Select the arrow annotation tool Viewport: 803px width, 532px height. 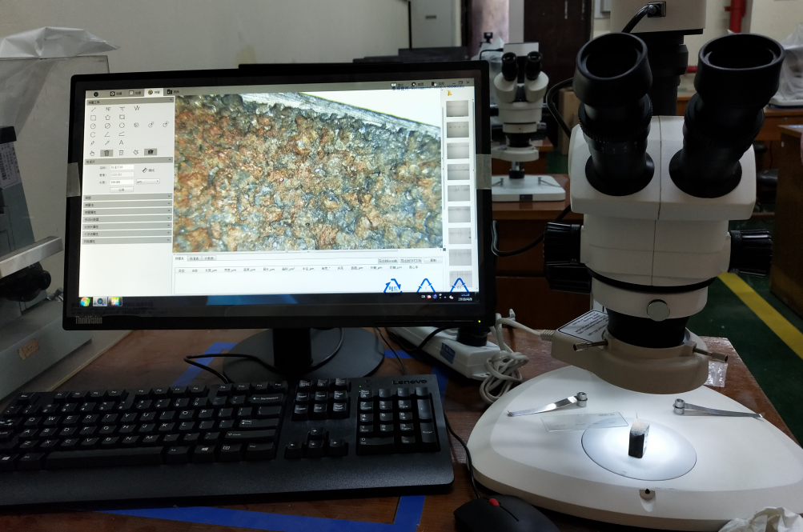click(107, 142)
